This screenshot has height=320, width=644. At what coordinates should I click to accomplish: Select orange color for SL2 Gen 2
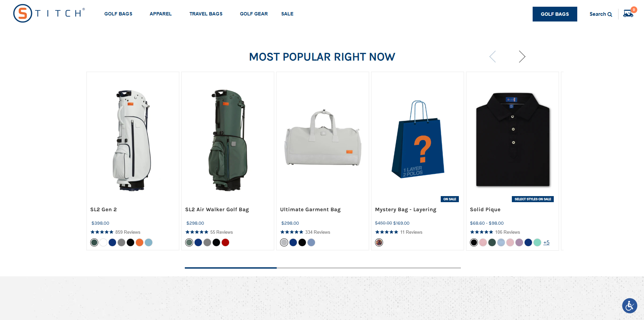click(140, 242)
